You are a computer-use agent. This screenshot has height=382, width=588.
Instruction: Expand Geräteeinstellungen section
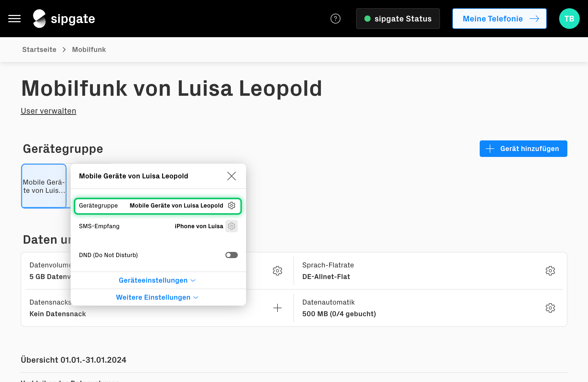pos(157,280)
